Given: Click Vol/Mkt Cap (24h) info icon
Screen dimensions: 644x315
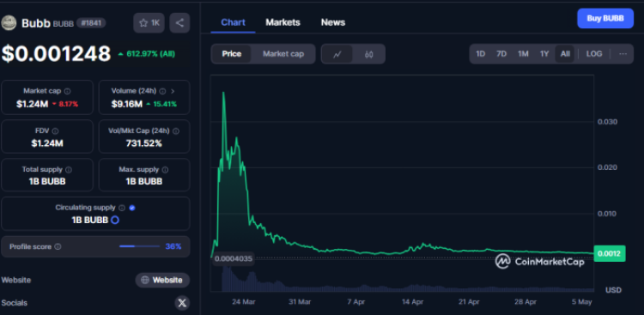Looking at the screenshot, I should pos(176,131).
